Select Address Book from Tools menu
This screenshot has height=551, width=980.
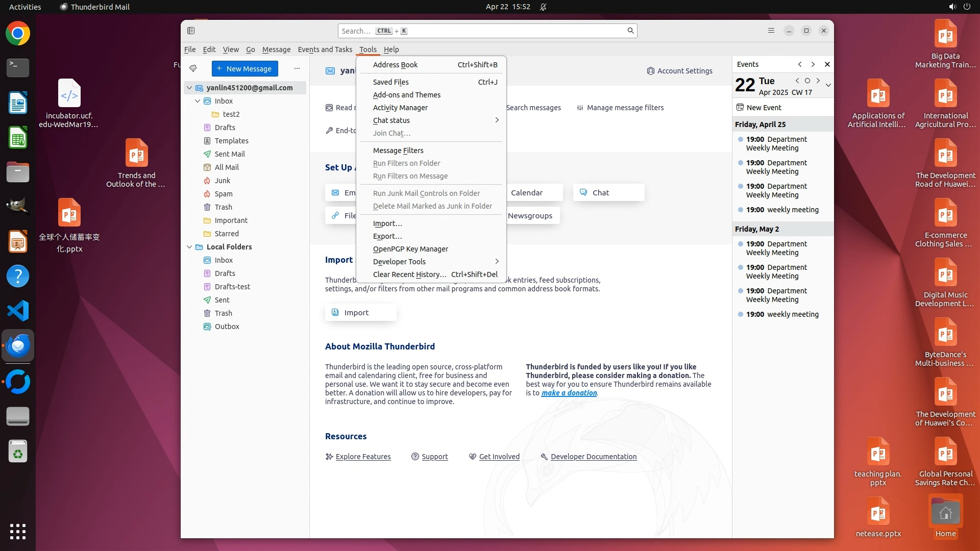coord(395,65)
